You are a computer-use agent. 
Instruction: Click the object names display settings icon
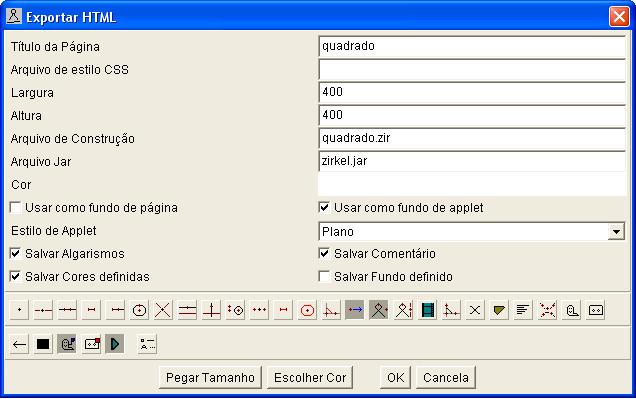(147, 345)
